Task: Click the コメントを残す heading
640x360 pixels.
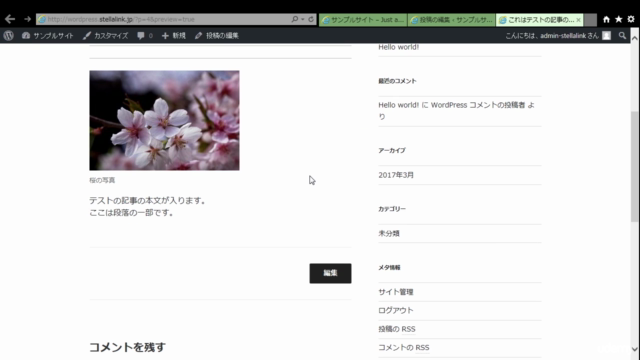Action: pos(127,347)
